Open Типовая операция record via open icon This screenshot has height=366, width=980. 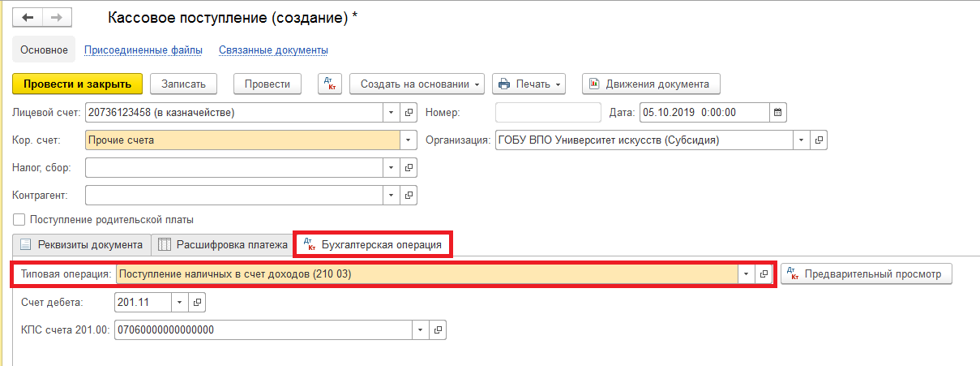[764, 274]
